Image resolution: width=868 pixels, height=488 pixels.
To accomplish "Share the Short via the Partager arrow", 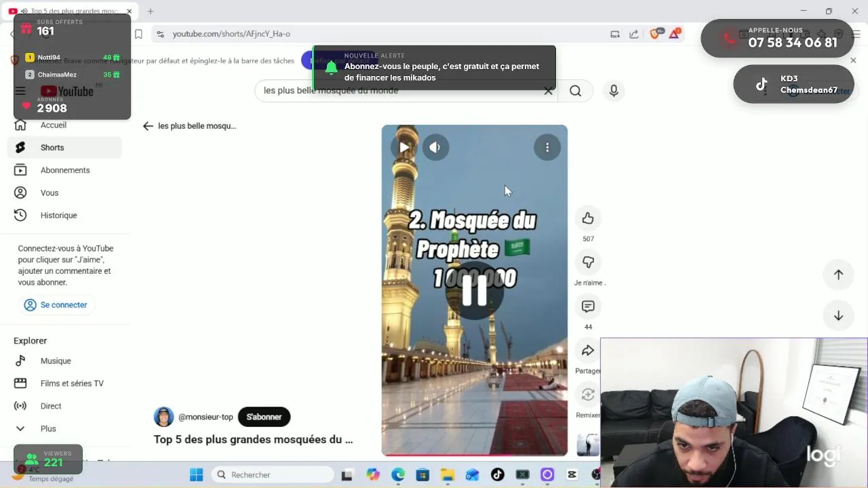I will [x=588, y=350].
